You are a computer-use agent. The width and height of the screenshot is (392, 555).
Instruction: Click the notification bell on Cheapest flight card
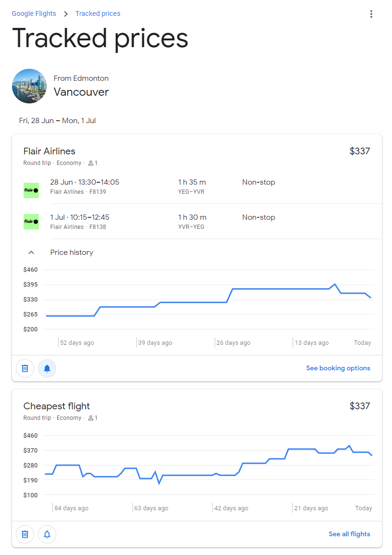[47, 534]
